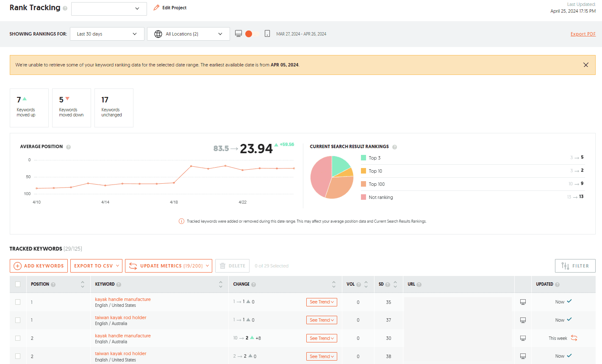Open the Rank Tracking help tooltip icon
The width and height of the screenshot is (602, 364).
coord(65,8)
